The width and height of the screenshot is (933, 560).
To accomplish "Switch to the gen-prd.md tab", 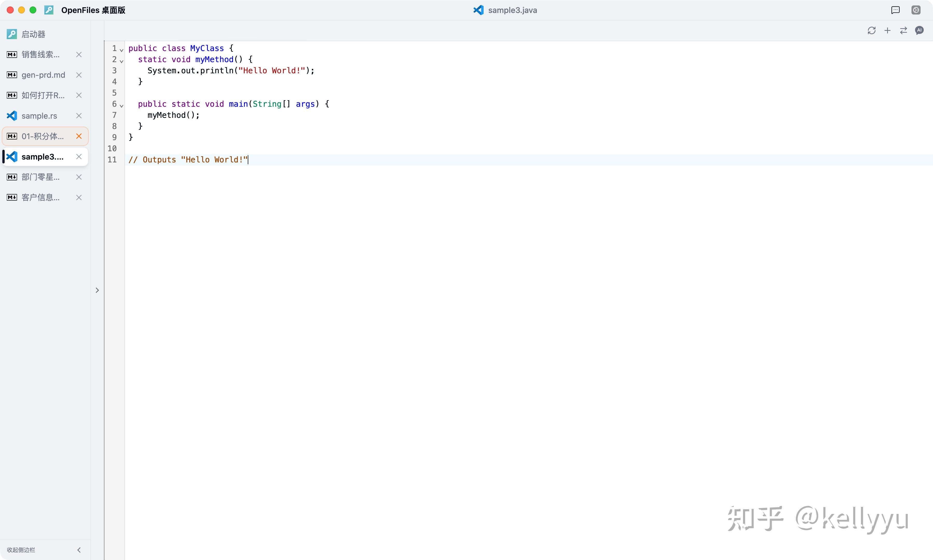I will (x=45, y=75).
